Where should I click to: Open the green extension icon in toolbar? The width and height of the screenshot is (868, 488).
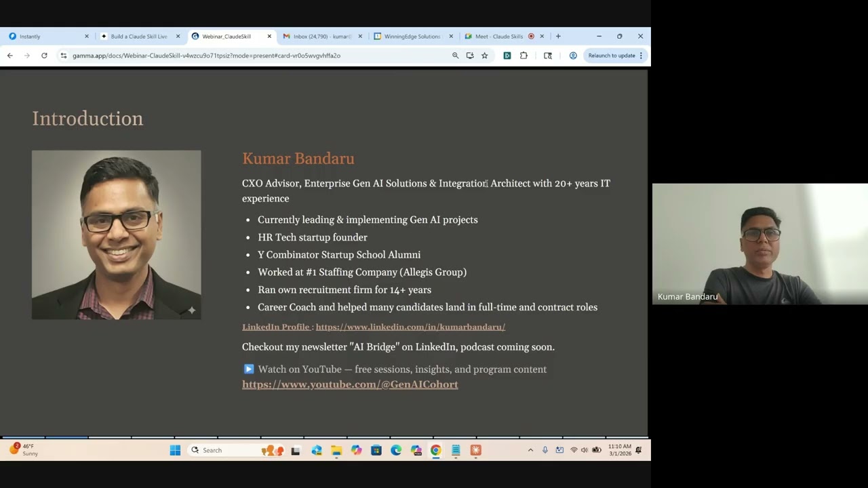pyautogui.click(x=507, y=56)
